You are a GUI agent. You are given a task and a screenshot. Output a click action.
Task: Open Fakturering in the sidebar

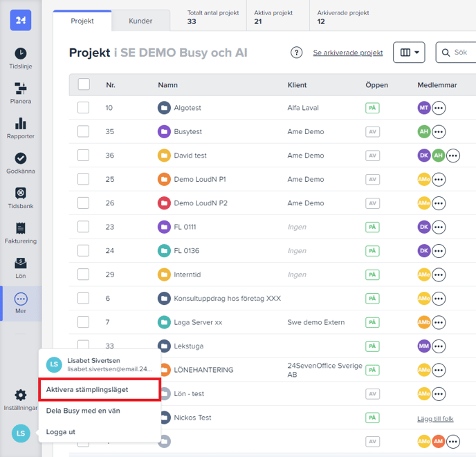pyautogui.click(x=21, y=233)
